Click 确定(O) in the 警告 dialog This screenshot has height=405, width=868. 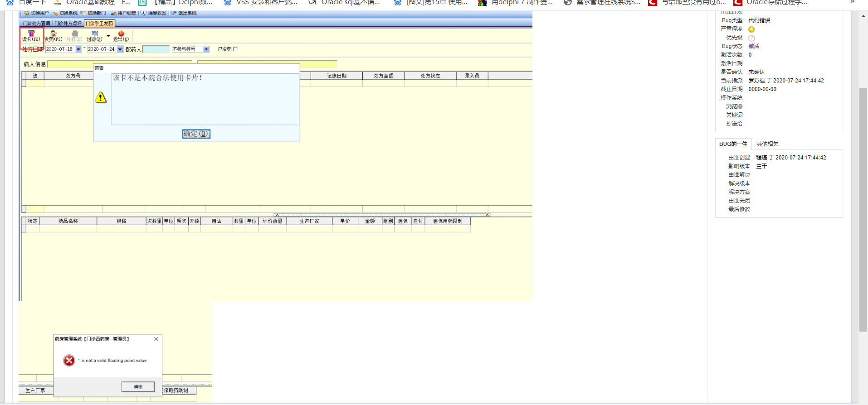tap(196, 134)
